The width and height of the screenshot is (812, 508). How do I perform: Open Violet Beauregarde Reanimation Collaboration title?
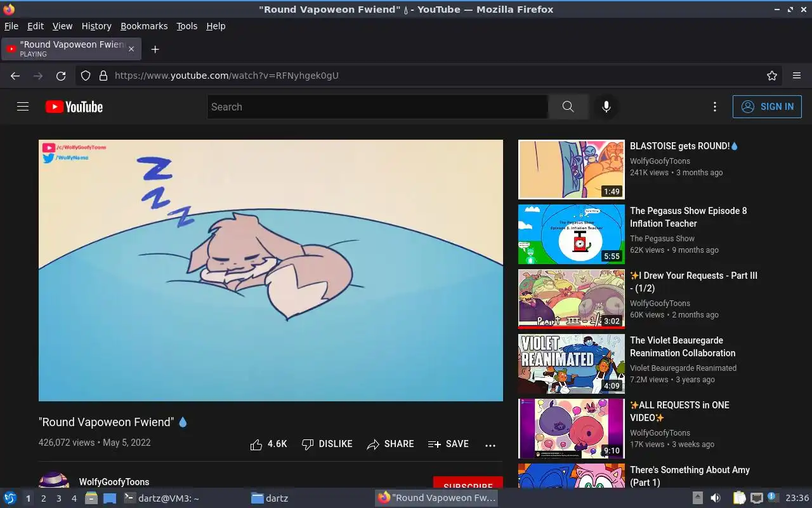[683, 347]
